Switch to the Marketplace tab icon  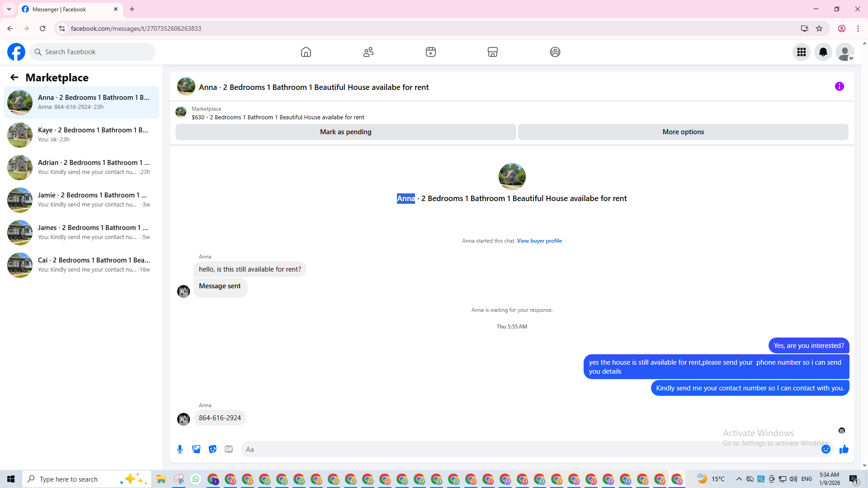tap(493, 52)
